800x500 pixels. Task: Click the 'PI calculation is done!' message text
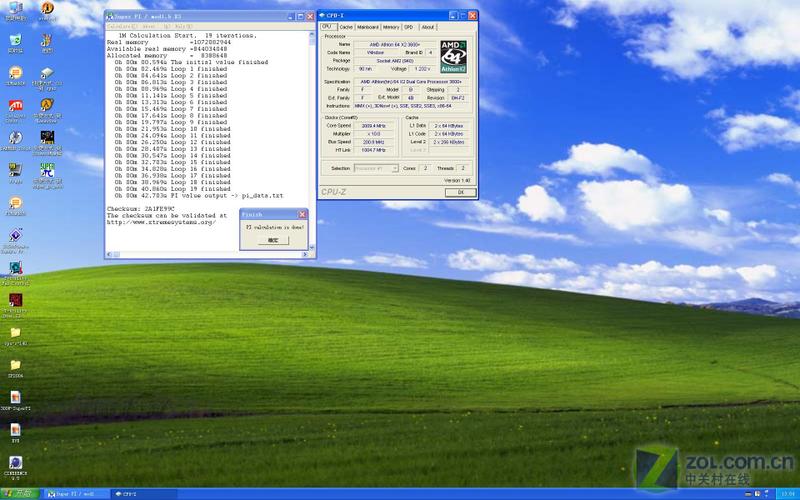coord(274,227)
